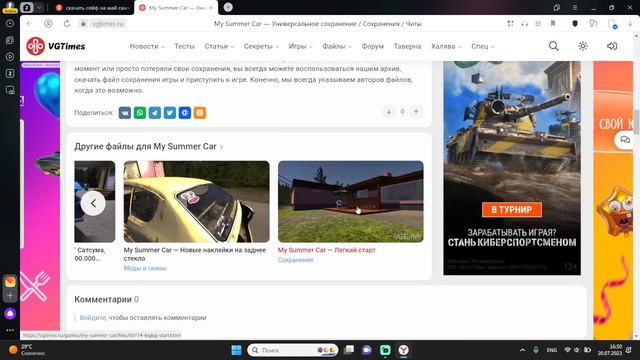The width and height of the screenshot is (640, 360).
Task: Open floating chat bubble at page right
Action: (624, 140)
